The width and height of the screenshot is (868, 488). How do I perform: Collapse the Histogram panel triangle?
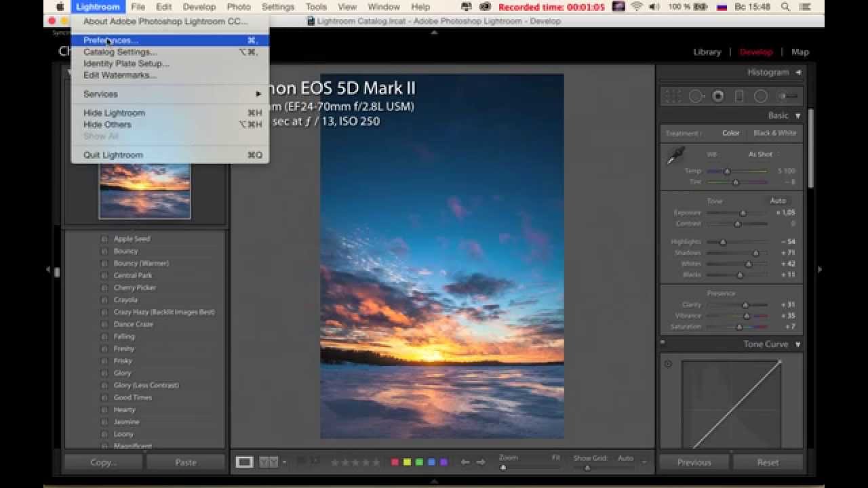coord(798,72)
